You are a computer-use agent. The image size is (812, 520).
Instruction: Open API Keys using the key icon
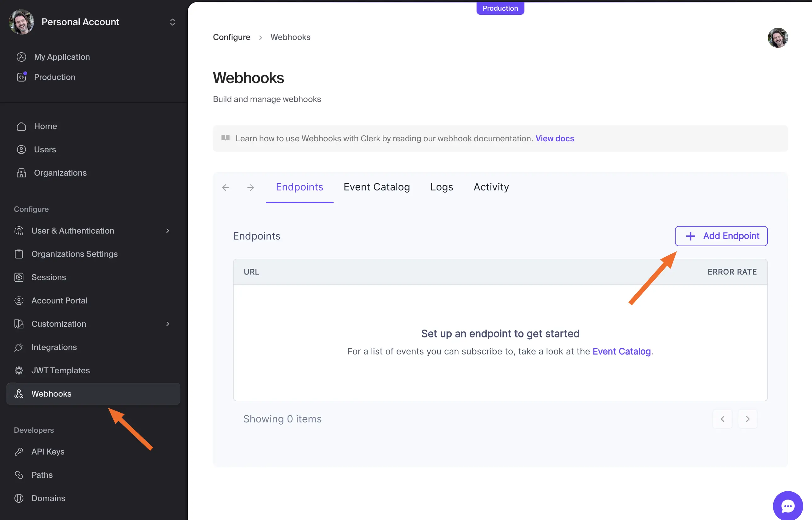(19, 451)
